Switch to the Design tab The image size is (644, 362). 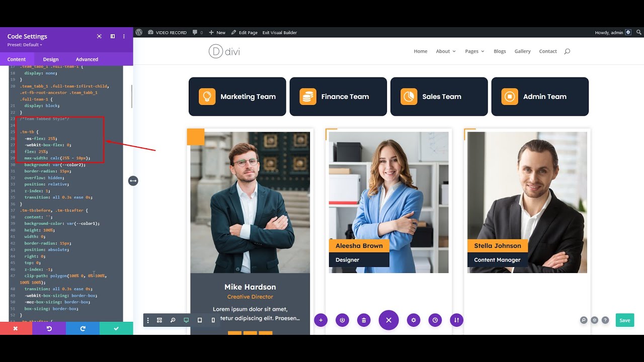point(51,59)
